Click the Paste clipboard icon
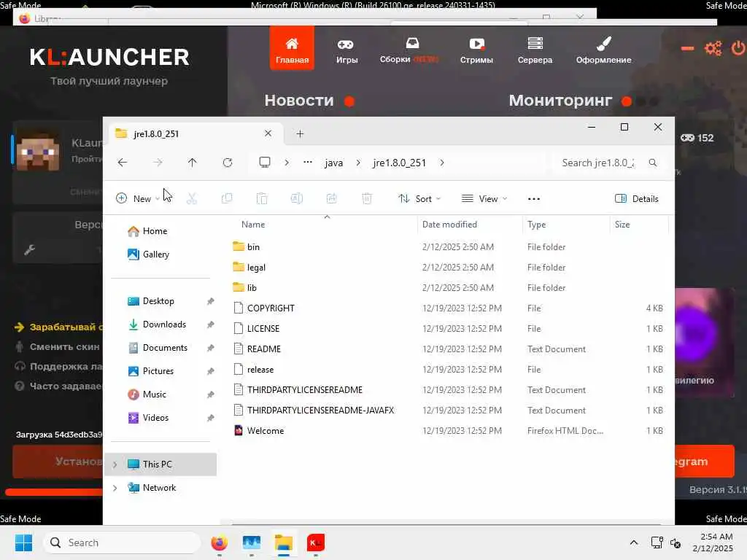 (x=262, y=198)
